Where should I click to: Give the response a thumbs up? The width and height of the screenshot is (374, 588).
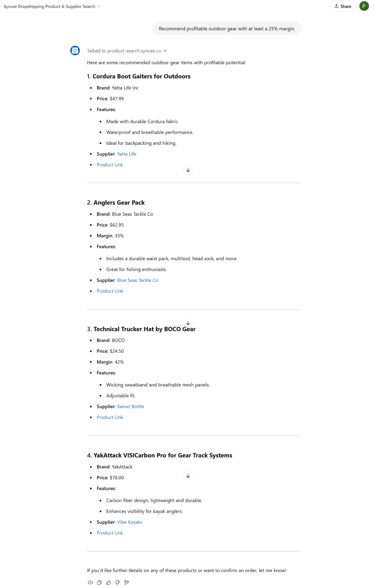coord(108,582)
